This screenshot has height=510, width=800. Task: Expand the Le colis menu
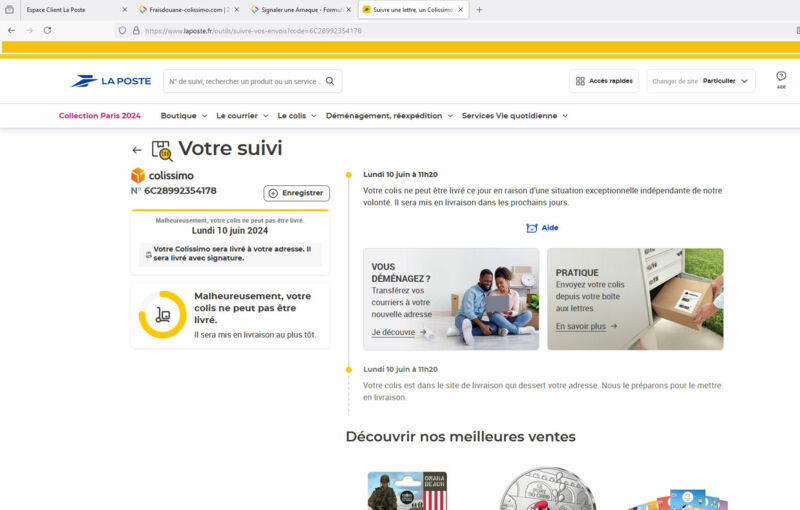click(297, 116)
